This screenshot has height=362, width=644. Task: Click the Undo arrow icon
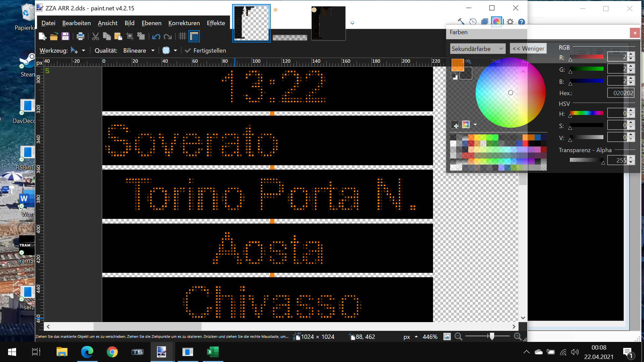tap(156, 36)
